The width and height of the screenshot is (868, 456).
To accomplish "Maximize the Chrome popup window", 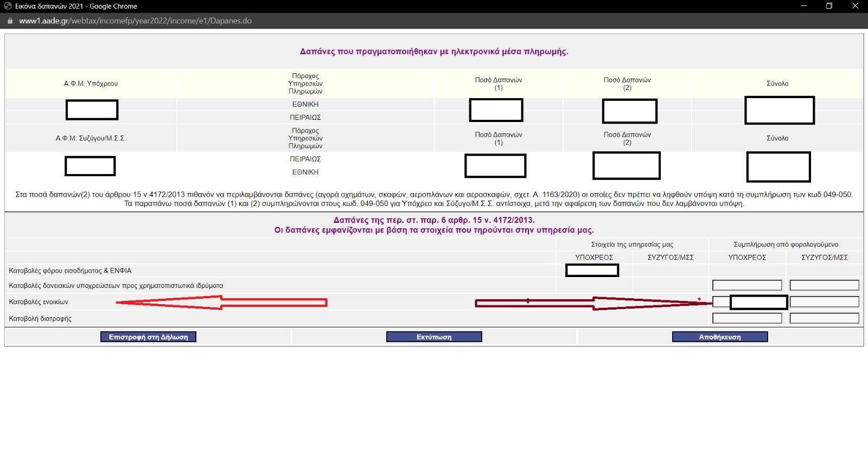I will (x=829, y=6).
